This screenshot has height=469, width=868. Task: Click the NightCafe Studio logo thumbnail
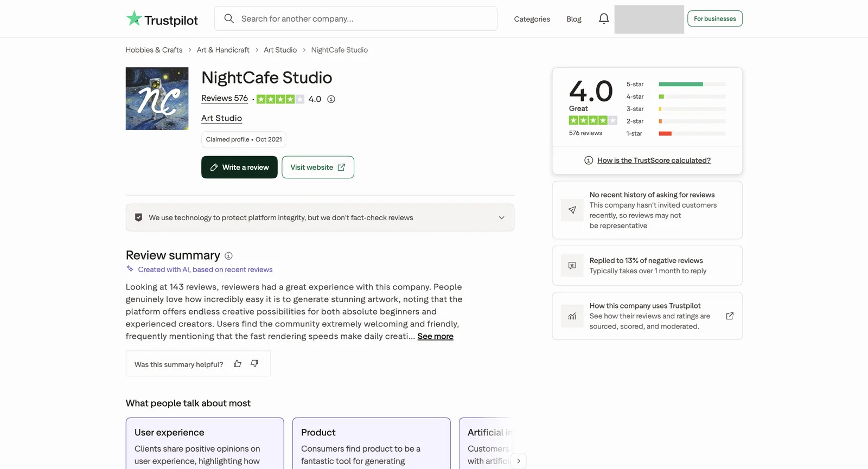tap(157, 99)
